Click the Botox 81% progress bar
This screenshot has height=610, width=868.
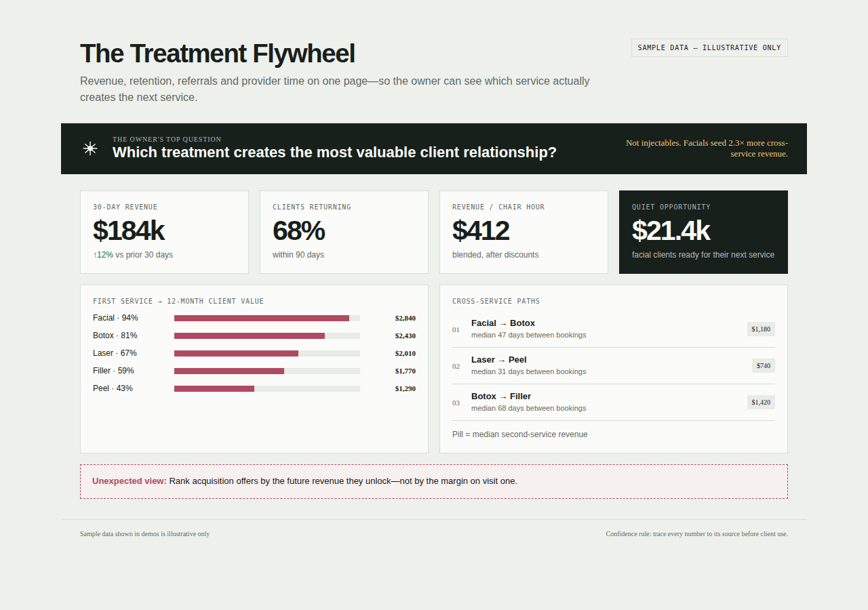(x=267, y=335)
